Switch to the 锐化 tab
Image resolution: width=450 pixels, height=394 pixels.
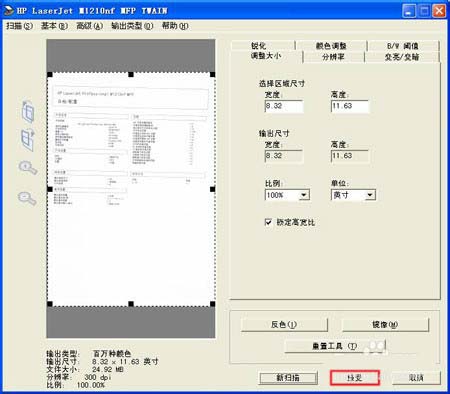(263, 46)
